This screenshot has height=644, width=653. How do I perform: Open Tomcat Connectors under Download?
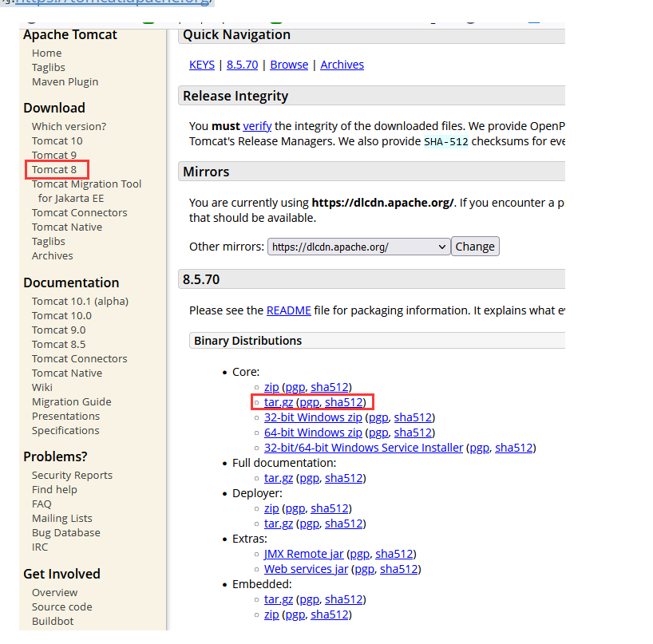click(x=80, y=213)
